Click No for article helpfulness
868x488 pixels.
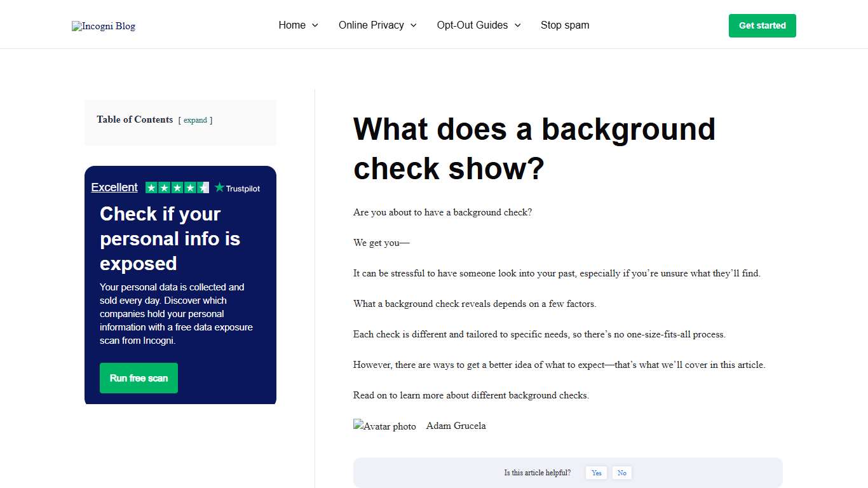coord(621,473)
